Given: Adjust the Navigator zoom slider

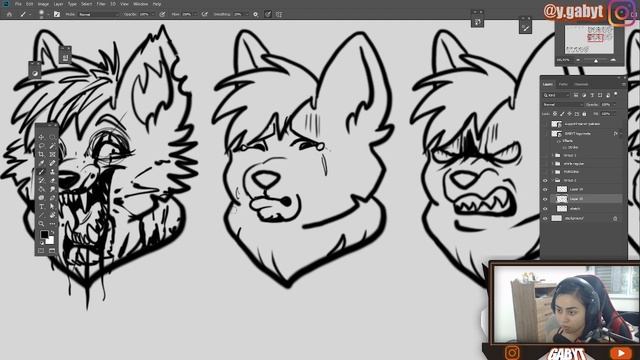Looking at the screenshot, I should click(x=596, y=60).
